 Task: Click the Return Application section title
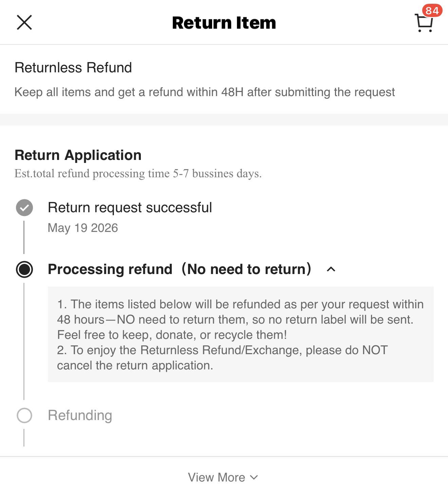[x=78, y=155]
